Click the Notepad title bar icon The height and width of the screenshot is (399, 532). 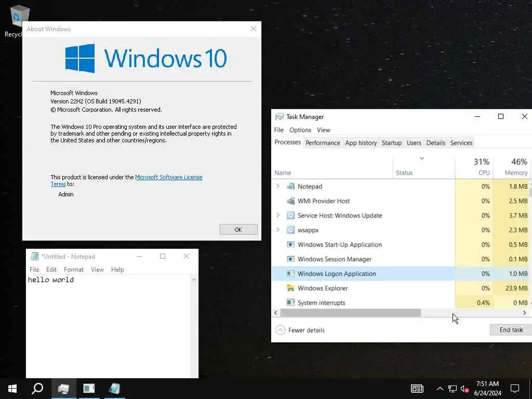(x=34, y=256)
